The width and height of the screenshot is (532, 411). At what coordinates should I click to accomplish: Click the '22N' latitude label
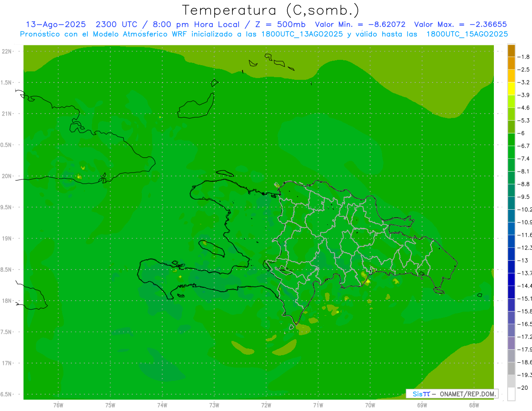coord(7,51)
